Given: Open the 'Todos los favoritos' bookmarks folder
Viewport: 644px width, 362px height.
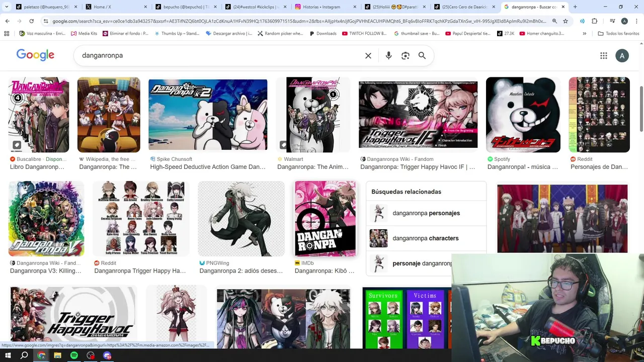Looking at the screenshot, I should 618,34.
